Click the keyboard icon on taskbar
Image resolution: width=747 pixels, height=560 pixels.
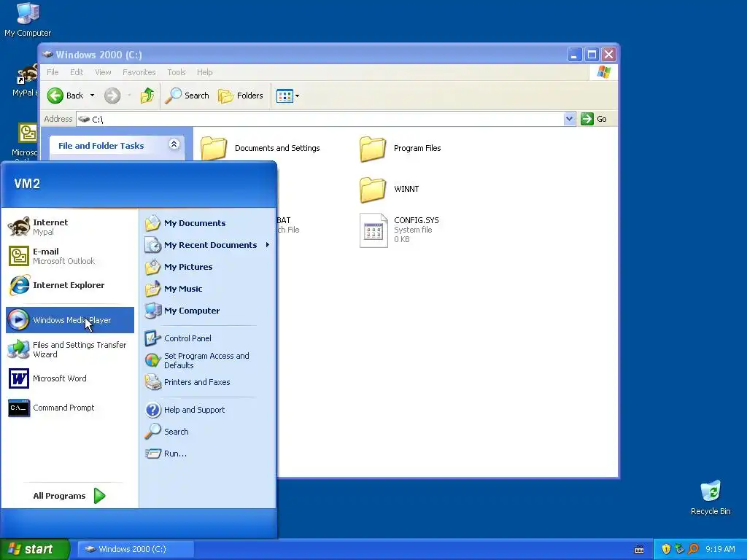[639, 550]
